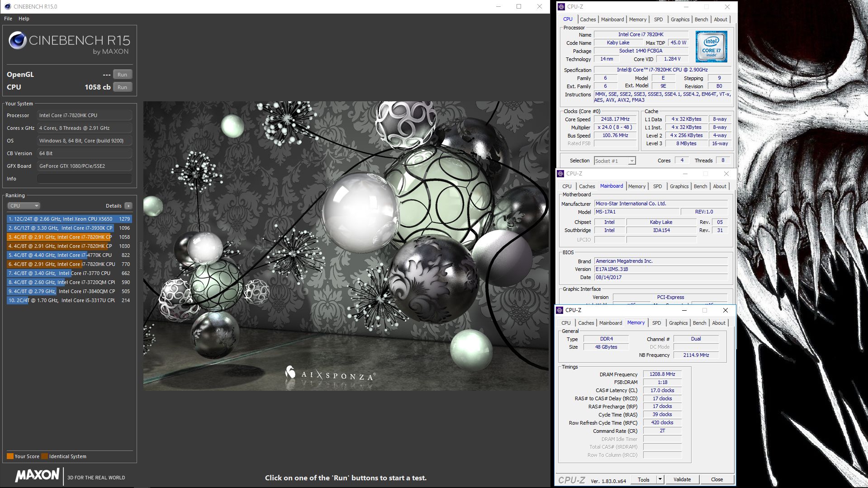Expand ranking Details arrow button
Image resolution: width=868 pixels, height=488 pixels.
128,205
